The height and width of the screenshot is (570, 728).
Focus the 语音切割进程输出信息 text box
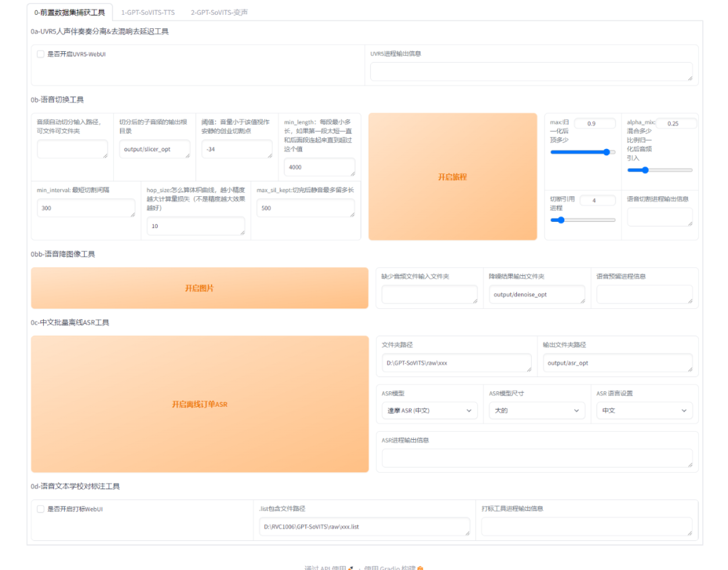point(660,217)
